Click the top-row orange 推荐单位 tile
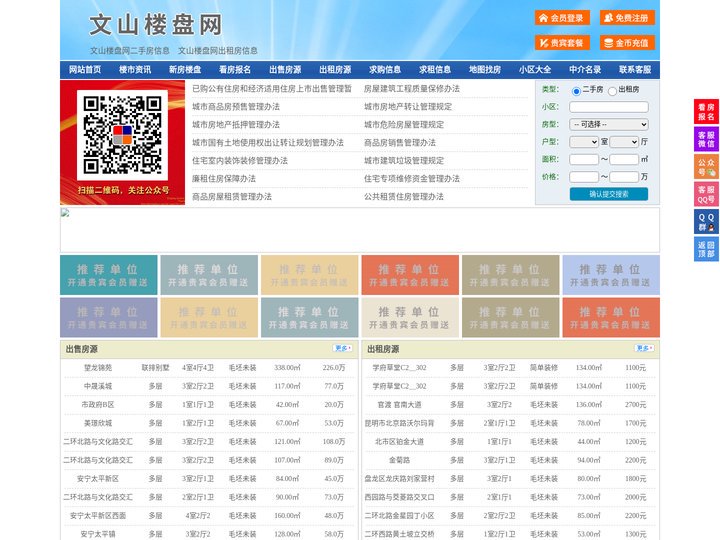 pyautogui.click(x=410, y=275)
